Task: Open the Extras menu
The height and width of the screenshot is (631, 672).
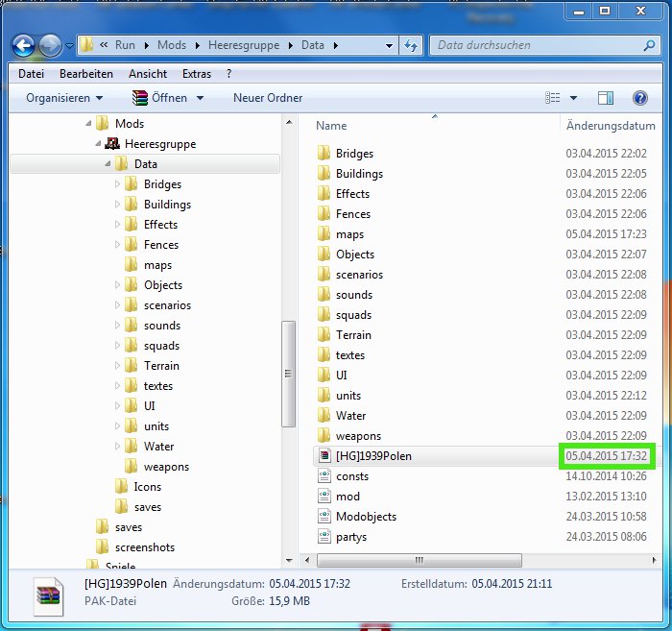Action: pos(197,74)
